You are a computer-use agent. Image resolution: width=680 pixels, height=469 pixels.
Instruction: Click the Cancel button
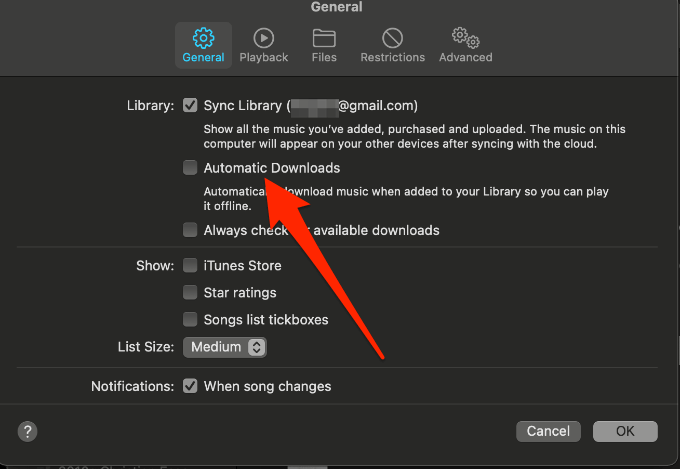click(548, 431)
